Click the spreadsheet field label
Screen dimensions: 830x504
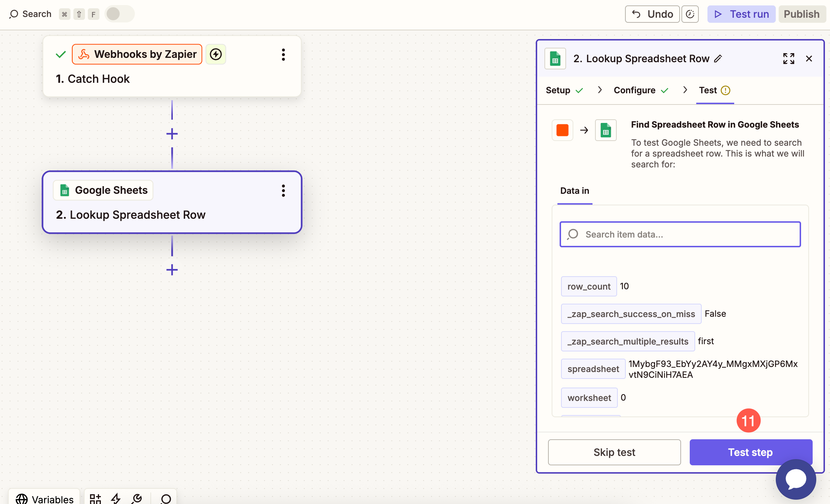(x=593, y=369)
